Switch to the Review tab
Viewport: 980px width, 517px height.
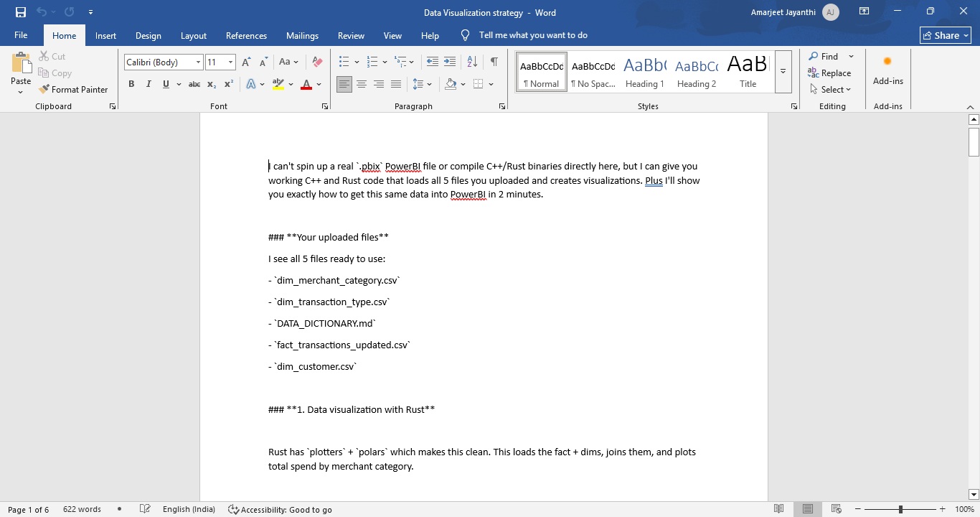click(351, 35)
